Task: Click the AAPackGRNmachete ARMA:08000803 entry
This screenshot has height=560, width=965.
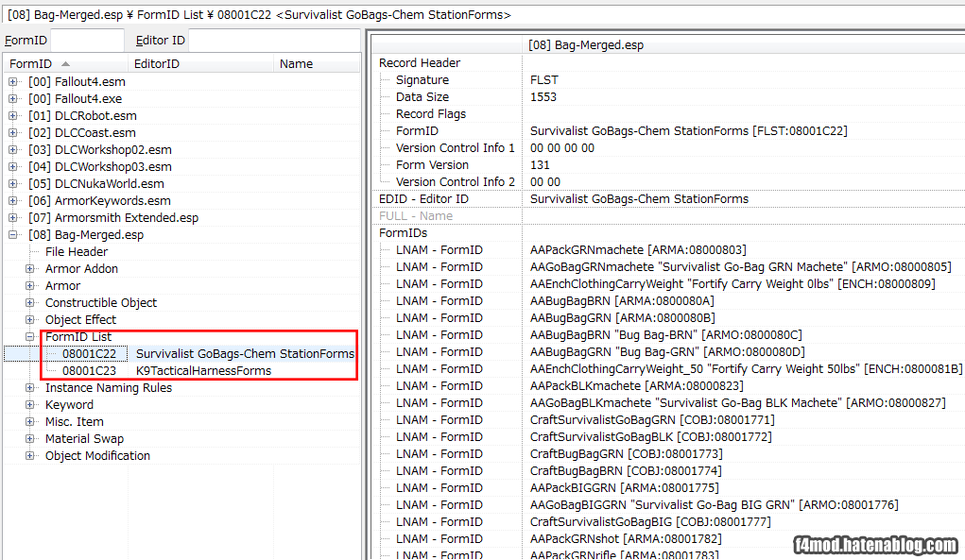Action: click(x=638, y=250)
